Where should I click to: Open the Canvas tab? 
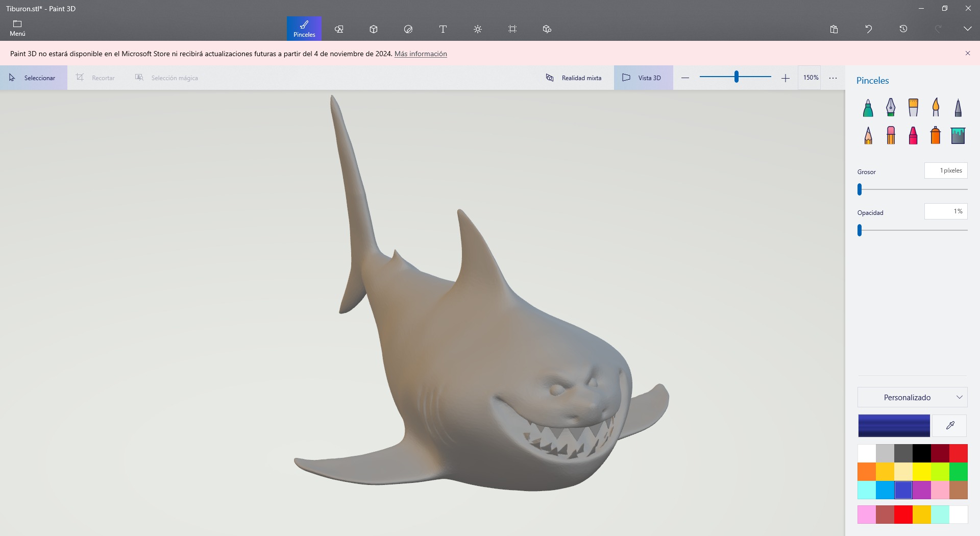512,29
